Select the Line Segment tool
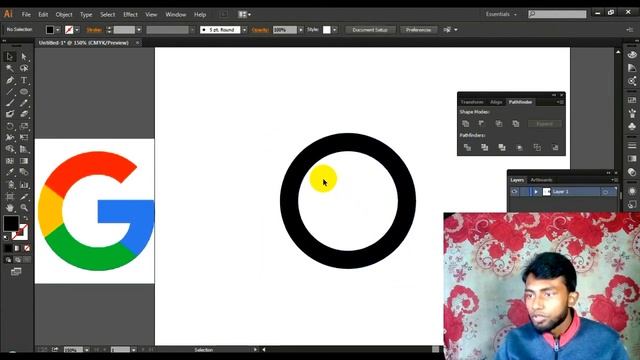 [10, 91]
